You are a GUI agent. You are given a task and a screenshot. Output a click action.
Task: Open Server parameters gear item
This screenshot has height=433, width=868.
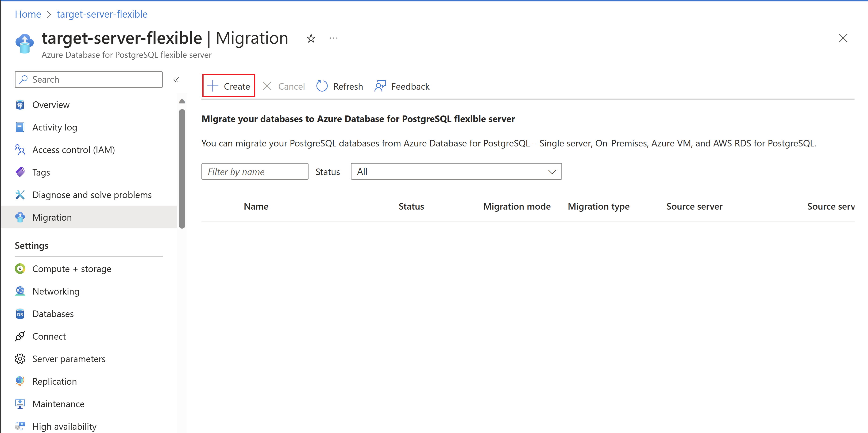point(69,359)
